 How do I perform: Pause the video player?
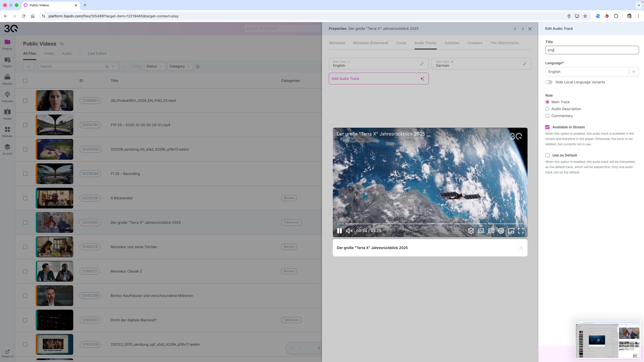pyautogui.click(x=339, y=231)
